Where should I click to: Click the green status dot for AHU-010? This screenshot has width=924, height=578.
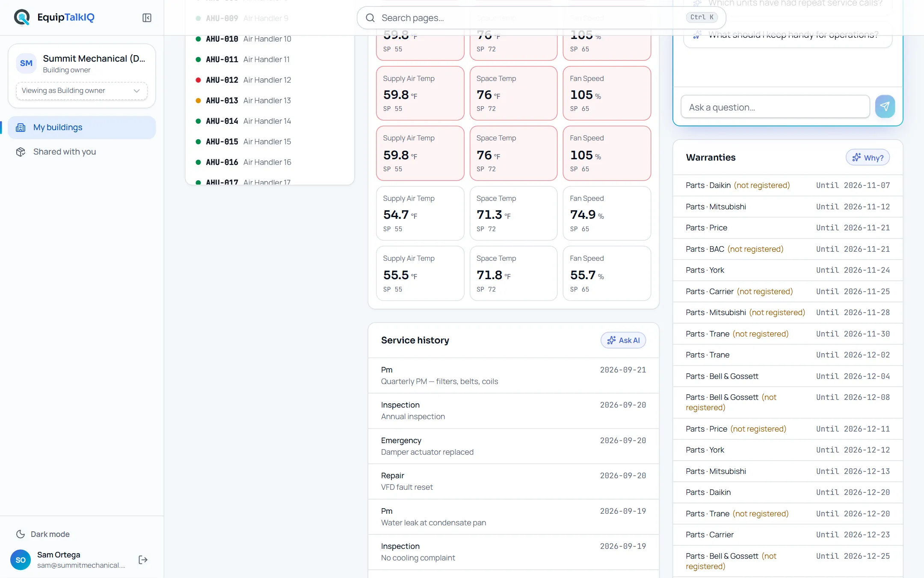tap(198, 39)
